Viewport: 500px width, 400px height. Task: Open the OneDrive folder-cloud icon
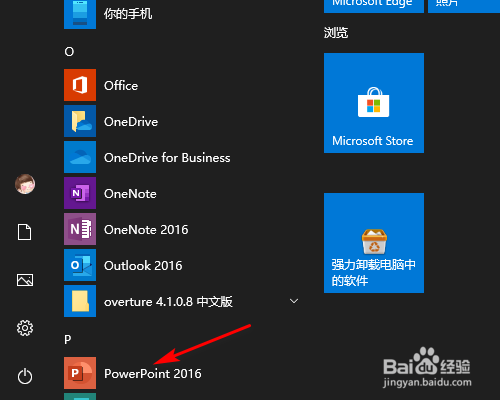(80, 121)
